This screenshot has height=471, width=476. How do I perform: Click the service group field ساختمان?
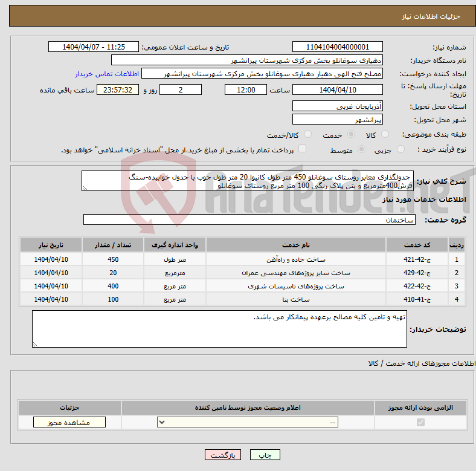(249, 219)
